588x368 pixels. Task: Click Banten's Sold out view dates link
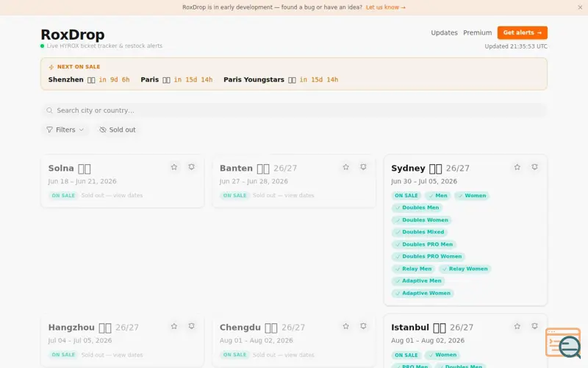(284, 195)
